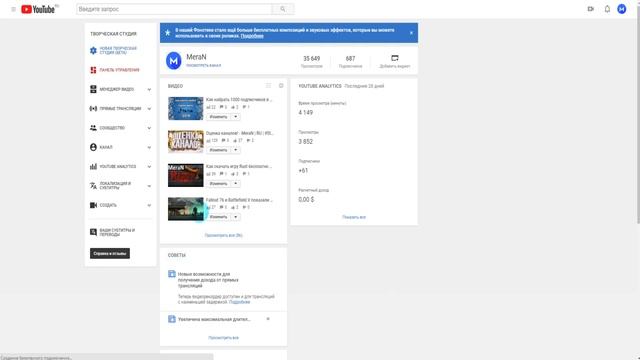Dismiss the blue announcement banner
This screenshot has height=360, width=640.
tap(411, 33)
